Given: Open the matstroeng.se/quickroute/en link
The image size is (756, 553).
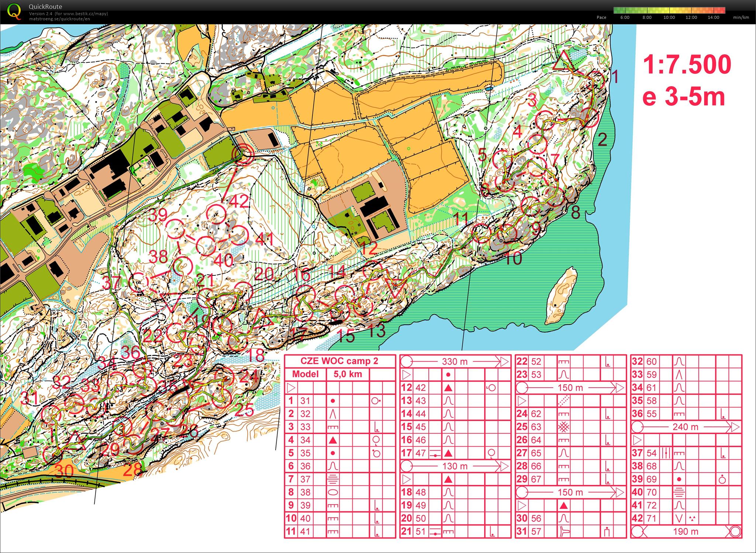Looking at the screenshot, I should click(59, 18).
